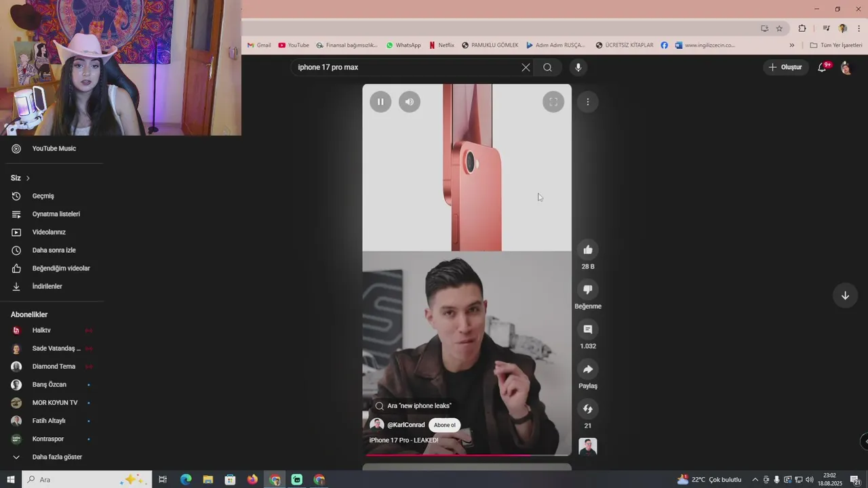Open the Gmail bookmark
The image size is (868, 488).
pyautogui.click(x=259, y=45)
